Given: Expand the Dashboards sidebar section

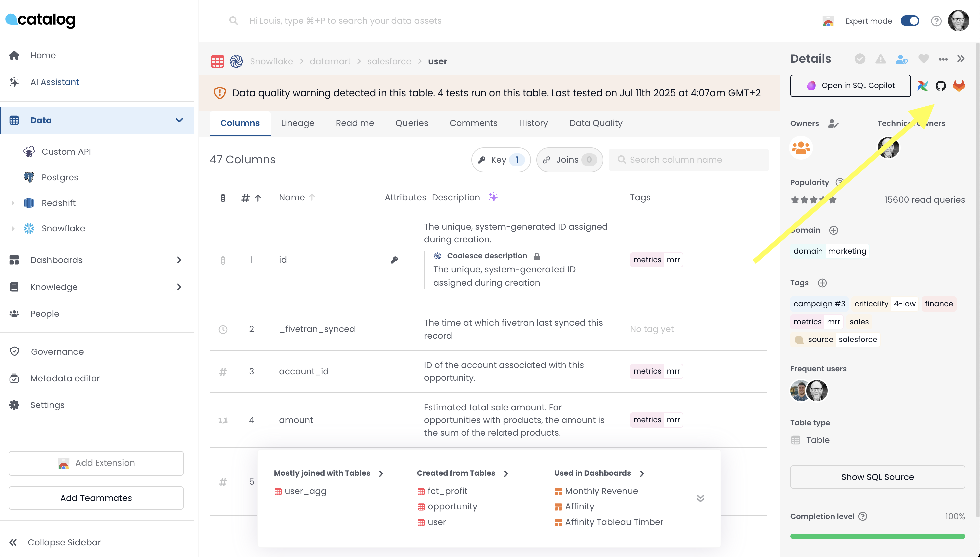Looking at the screenshot, I should pyautogui.click(x=179, y=260).
